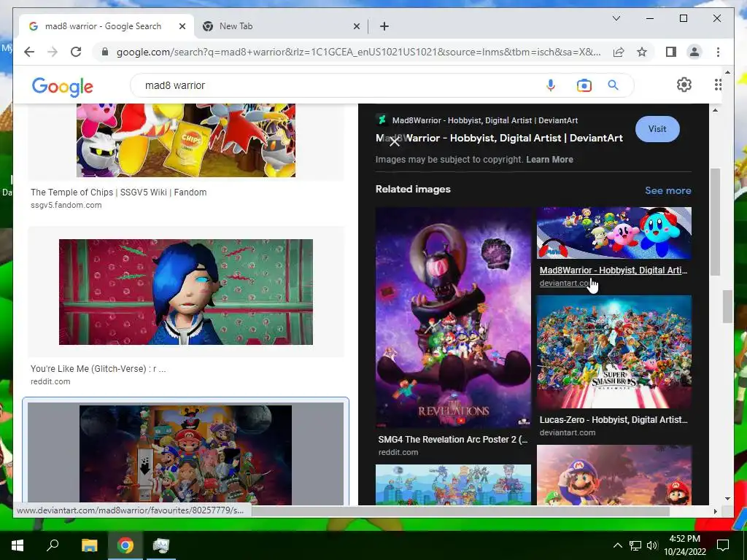Open the blue pixel-art related thumbnail
Image resolution: width=747 pixels, height=560 pixels.
453,485
